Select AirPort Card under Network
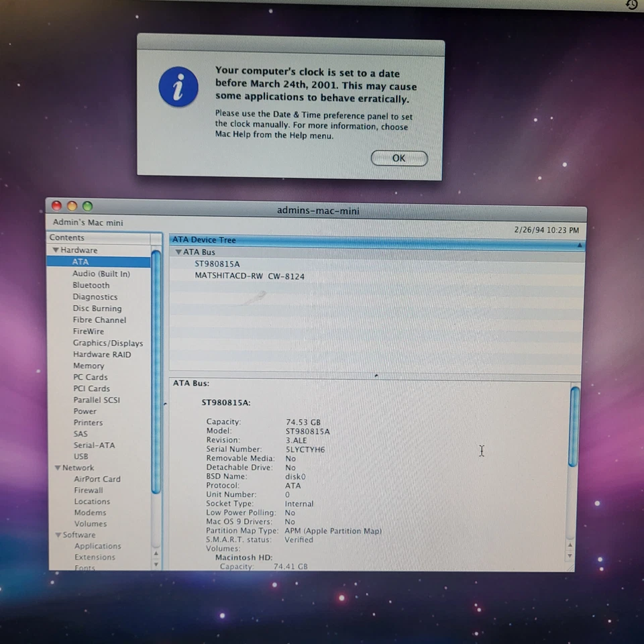 coord(97,479)
